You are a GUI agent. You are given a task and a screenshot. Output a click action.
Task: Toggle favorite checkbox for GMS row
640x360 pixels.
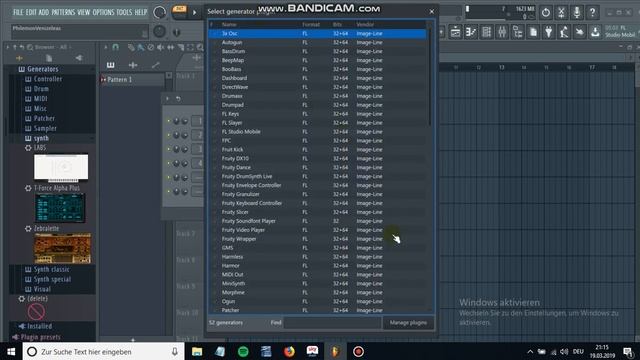click(x=214, y=248)
